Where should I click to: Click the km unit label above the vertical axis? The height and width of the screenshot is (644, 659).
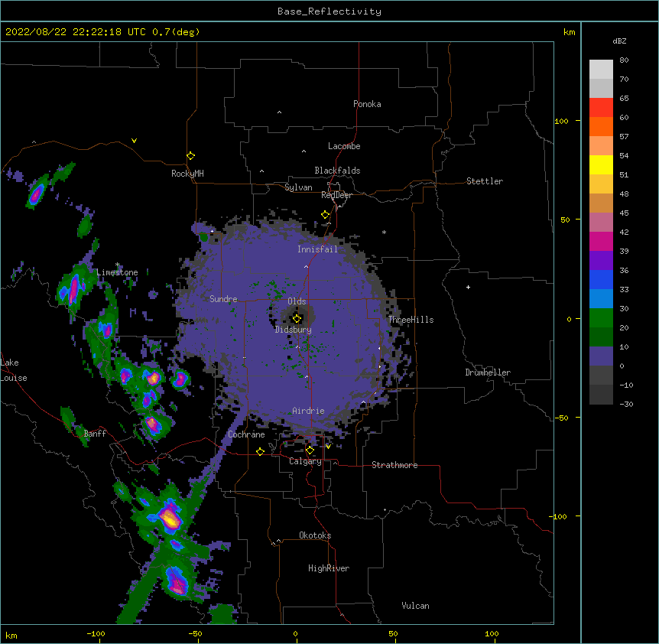[570, 32]
